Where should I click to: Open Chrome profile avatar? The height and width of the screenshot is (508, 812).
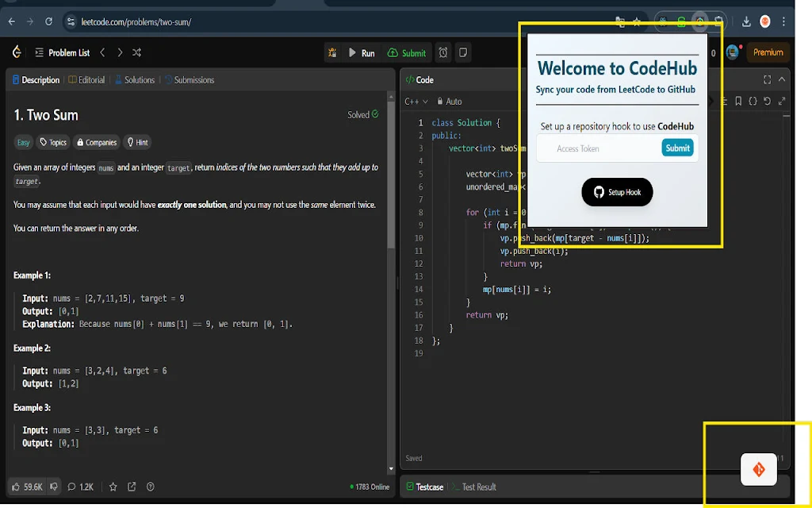point(765,21)
